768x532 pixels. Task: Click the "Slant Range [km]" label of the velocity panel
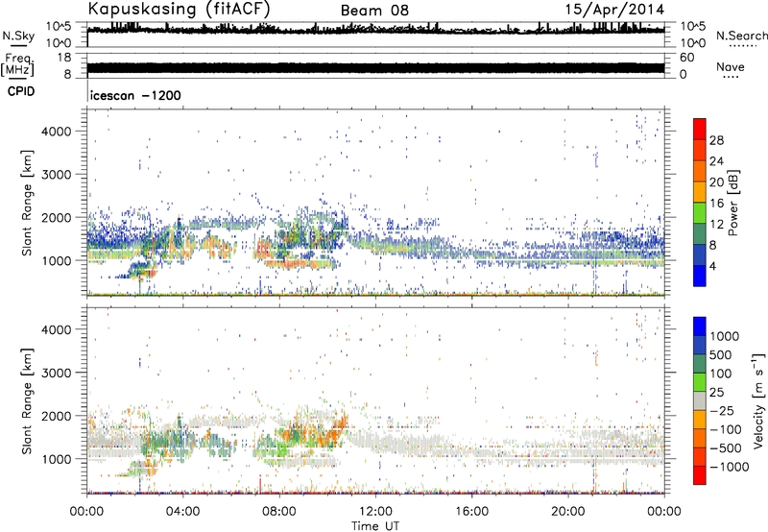tap(28, 400)
